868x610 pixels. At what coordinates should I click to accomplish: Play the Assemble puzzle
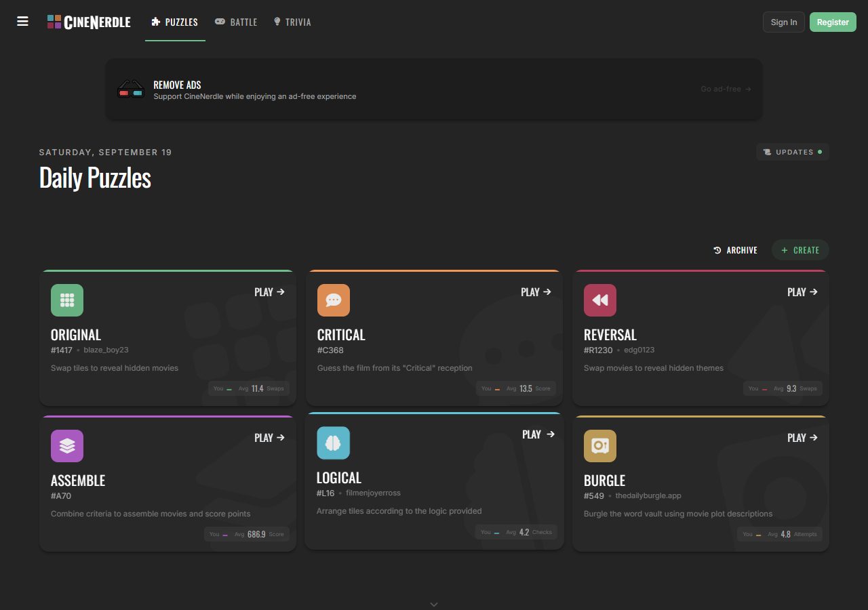pos(270,438)
